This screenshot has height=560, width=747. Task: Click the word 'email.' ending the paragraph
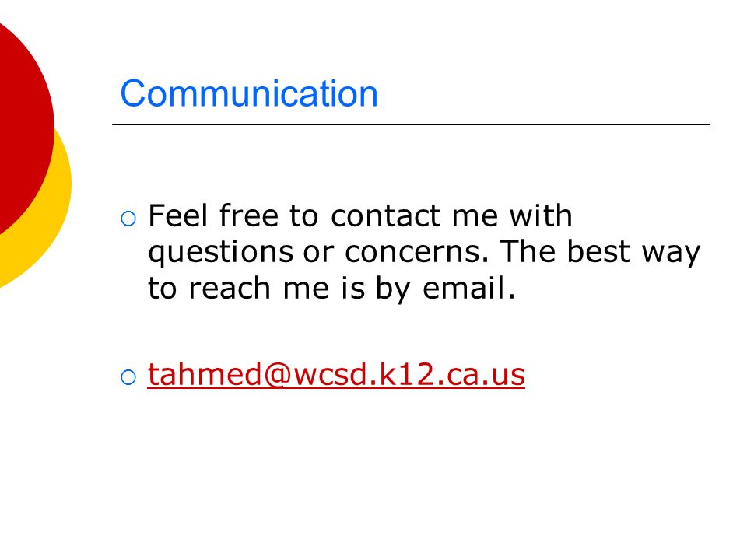click(x=468, y=288)
